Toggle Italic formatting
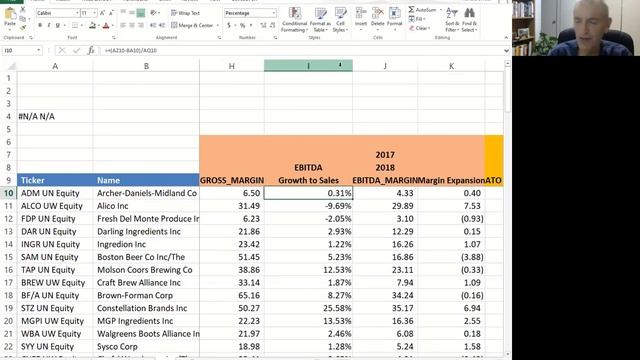The height and width of the screenshot is (360, 640). click(x=49, y=25)
